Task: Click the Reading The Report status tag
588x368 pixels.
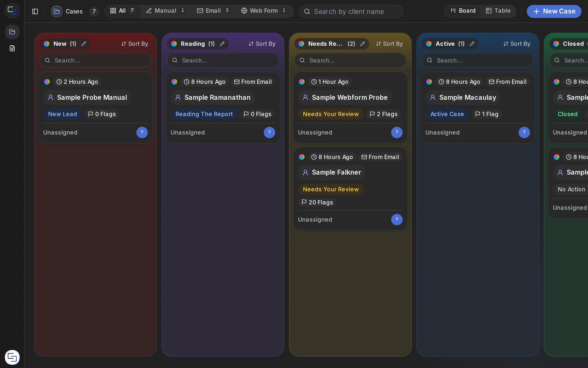Action: coord(204,114)
